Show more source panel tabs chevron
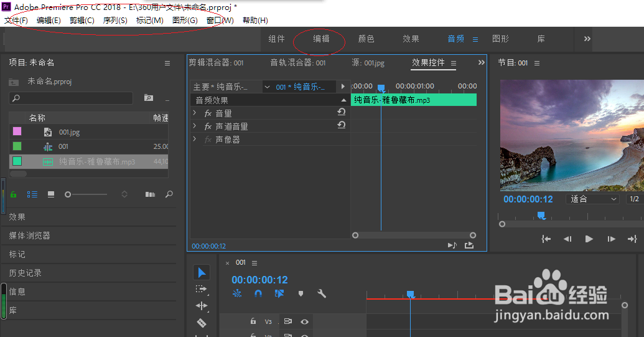The image size is (644, 337). click(x=482, y=62)
